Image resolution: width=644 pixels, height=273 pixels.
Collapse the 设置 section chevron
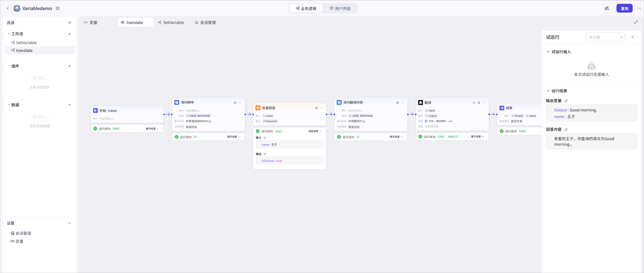pos(69,223)
